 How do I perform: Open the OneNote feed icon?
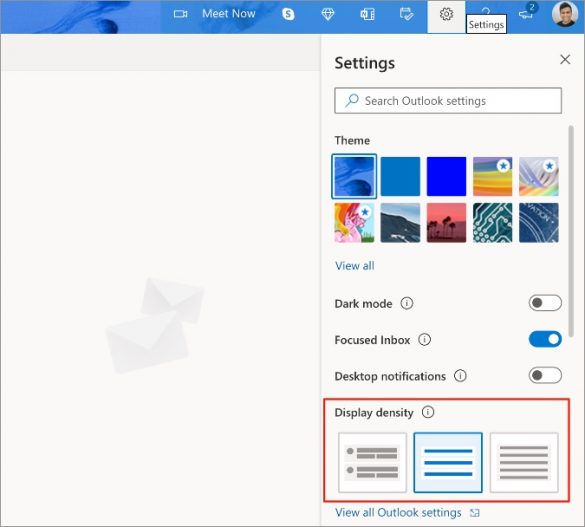[367, 14]
